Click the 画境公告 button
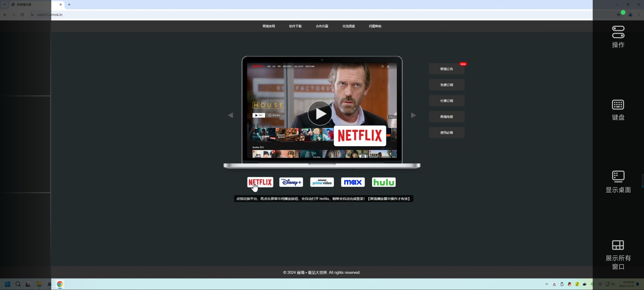644x290 pixels. coord(446,69)
